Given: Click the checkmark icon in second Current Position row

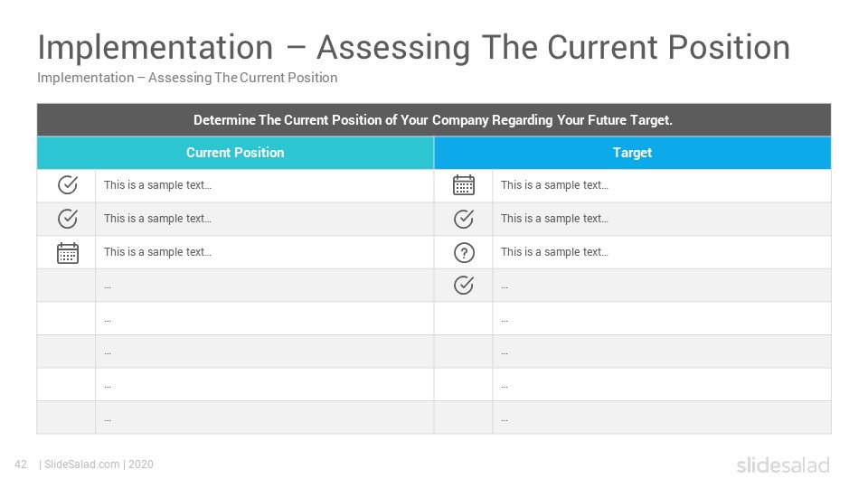Looking at the screenshot, I should [x=68, y=219].
